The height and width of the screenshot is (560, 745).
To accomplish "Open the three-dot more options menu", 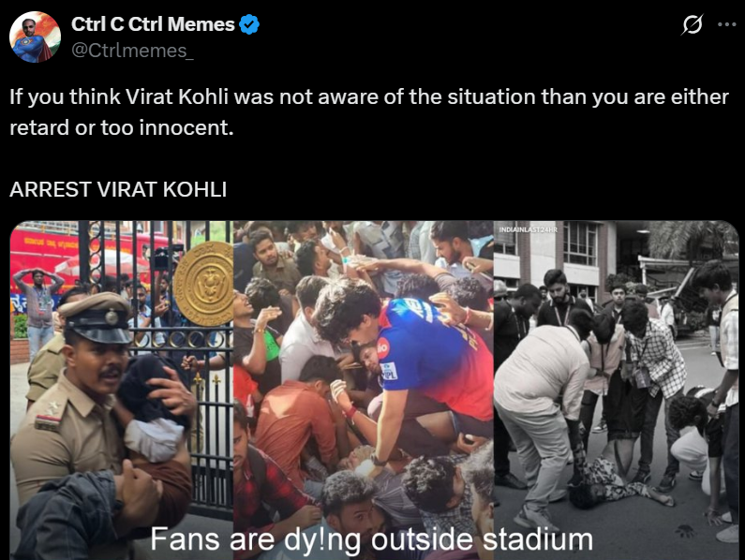I will (x=727, y=24).
